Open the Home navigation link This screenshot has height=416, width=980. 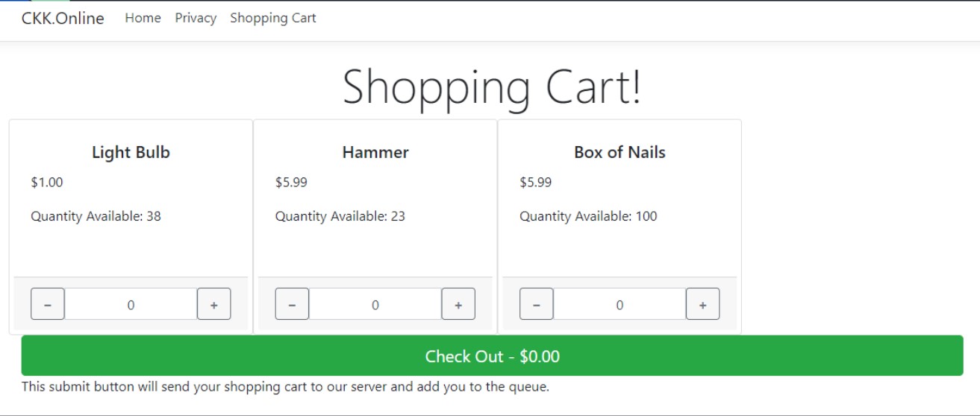[x=143, y=18]
